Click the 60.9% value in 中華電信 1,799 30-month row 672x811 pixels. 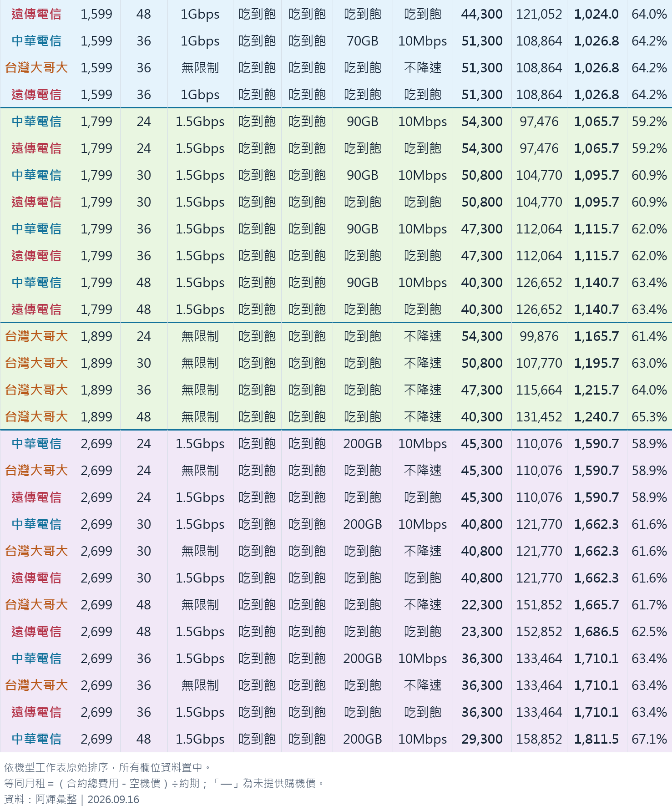click(649, 175)
